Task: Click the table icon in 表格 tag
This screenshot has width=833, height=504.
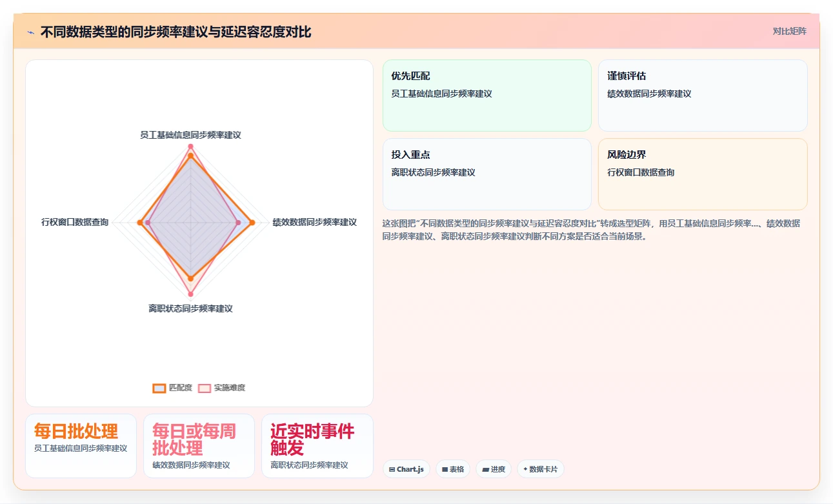Action: tap(445, 469)
